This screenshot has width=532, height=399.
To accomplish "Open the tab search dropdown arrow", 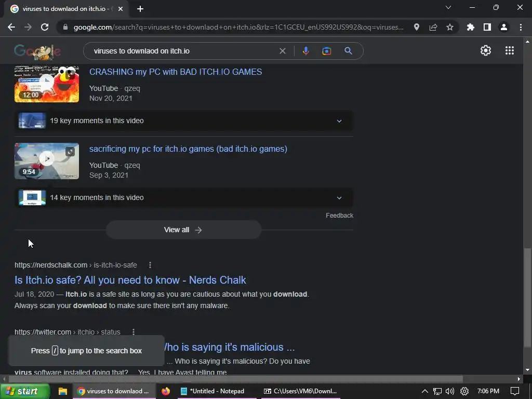I will point(448,7).
